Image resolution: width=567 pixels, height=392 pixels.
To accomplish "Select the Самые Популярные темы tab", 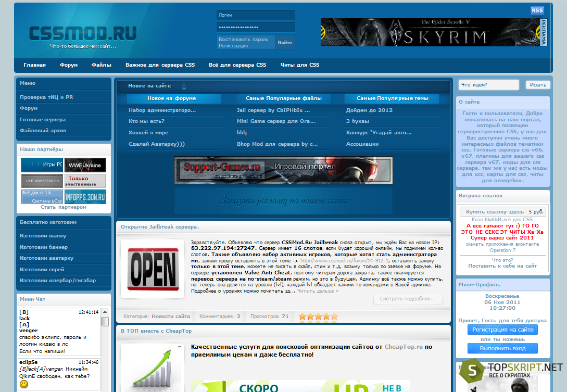I will coord(393,98).
